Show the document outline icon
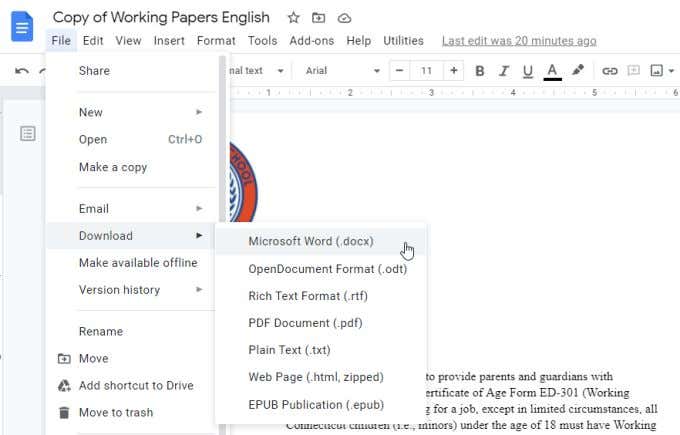680x435 pixels. [x=28, y=133]
